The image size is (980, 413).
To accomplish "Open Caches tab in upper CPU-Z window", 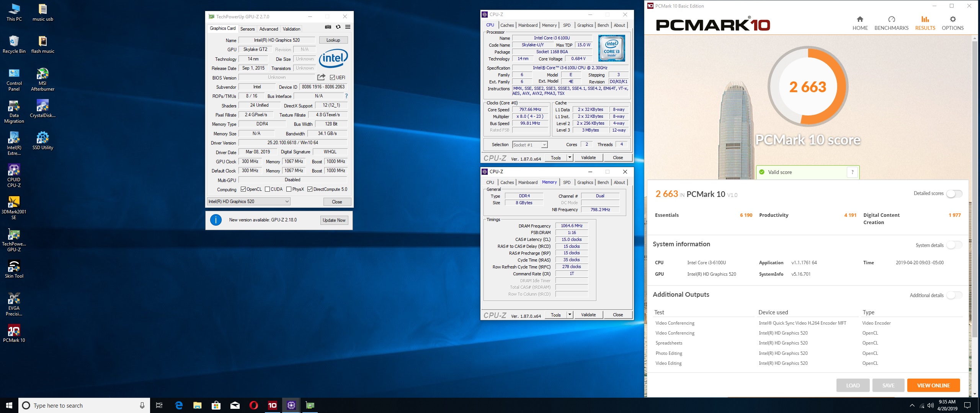I will coord(507,25).
